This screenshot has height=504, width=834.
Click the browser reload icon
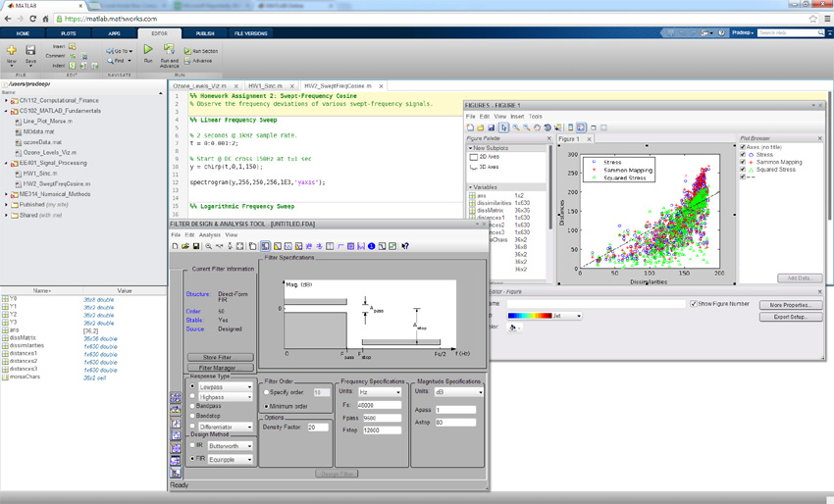[x=32, y=19]
